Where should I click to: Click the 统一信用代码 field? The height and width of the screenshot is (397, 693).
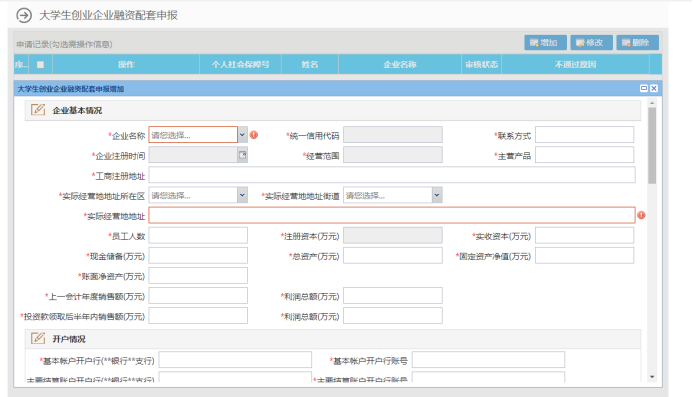point(393,135)
